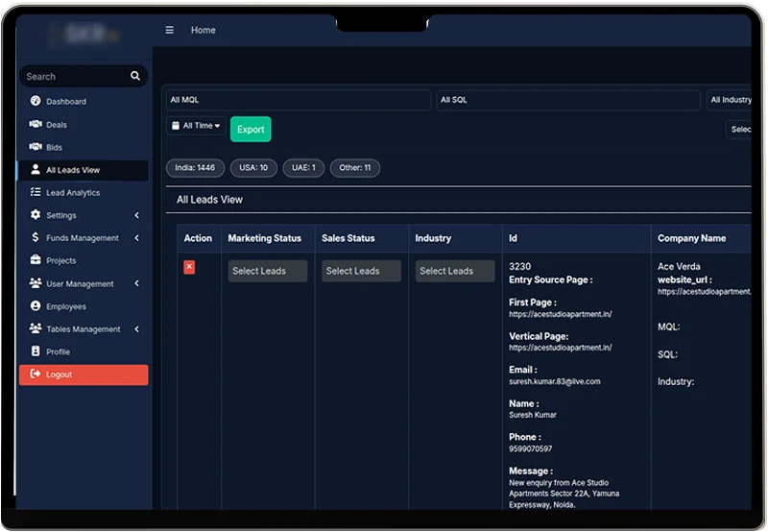
Task: Delete lead 3230 with red X
Action: [x=189, y=267]
